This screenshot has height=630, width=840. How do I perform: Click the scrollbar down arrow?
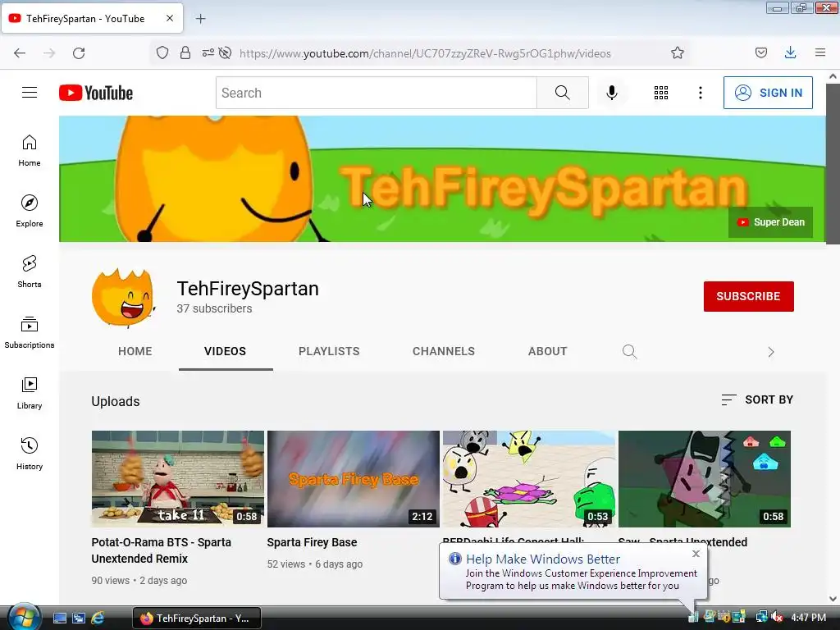[x=833, y=598]
